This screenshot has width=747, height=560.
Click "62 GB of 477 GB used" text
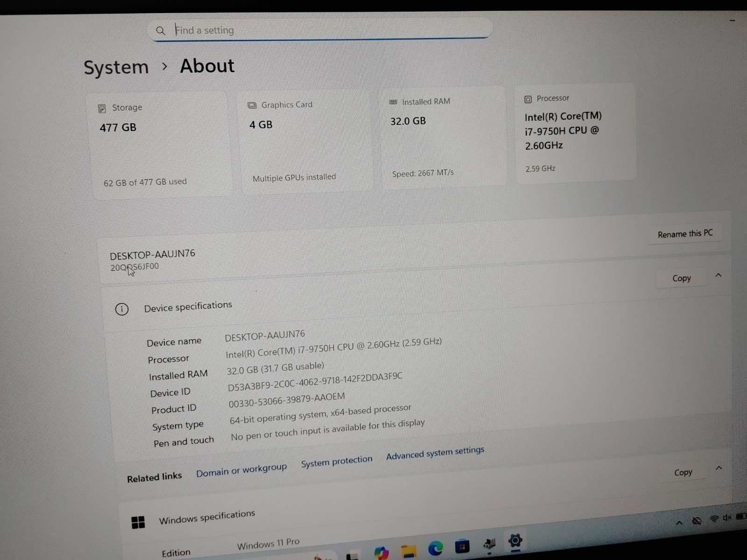coord(145,182)
